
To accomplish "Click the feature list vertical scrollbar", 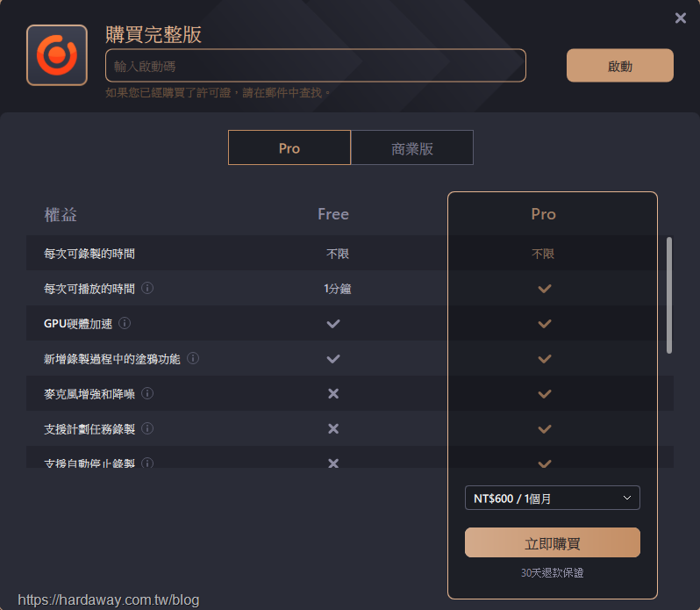I will [x=668, y=295].
